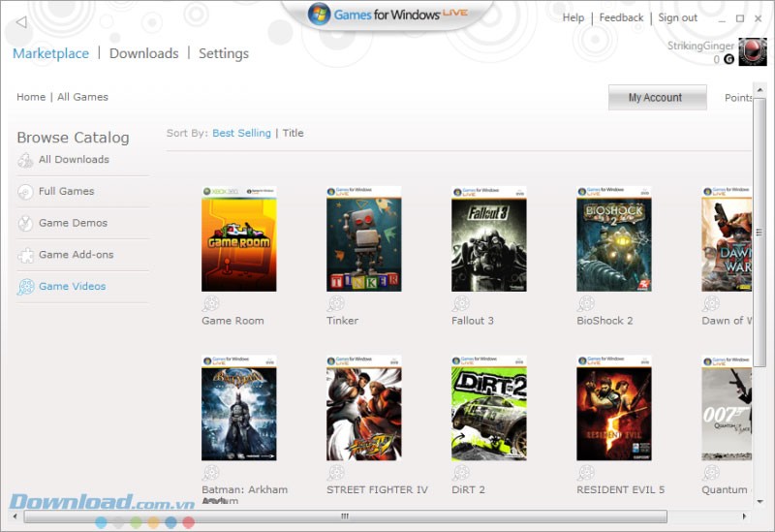Open the Help link
The height and width of the screenshot is (532, 775).
coord(573,17)
